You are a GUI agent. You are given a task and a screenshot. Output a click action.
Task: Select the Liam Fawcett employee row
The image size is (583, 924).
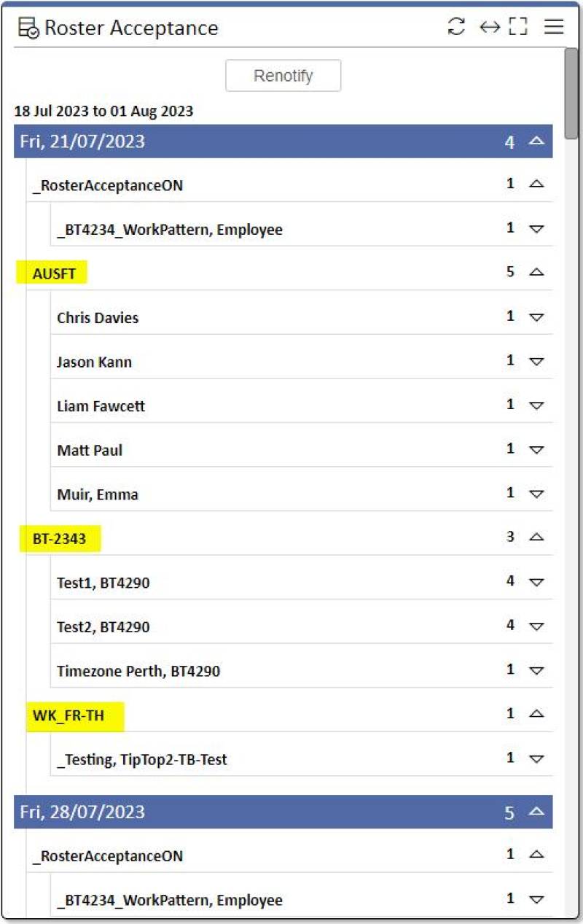pos(101,406)
